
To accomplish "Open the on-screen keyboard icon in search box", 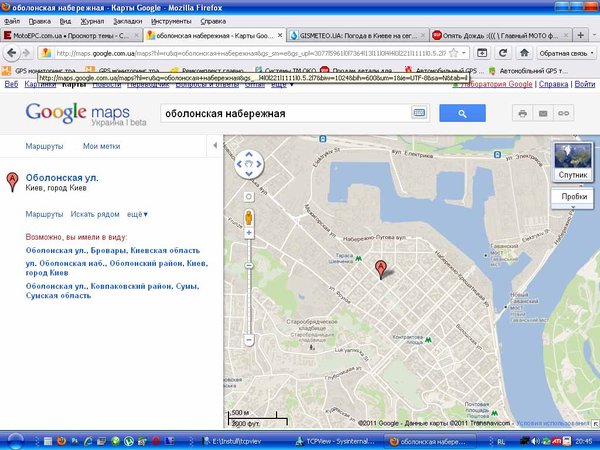I will point(419,113).
